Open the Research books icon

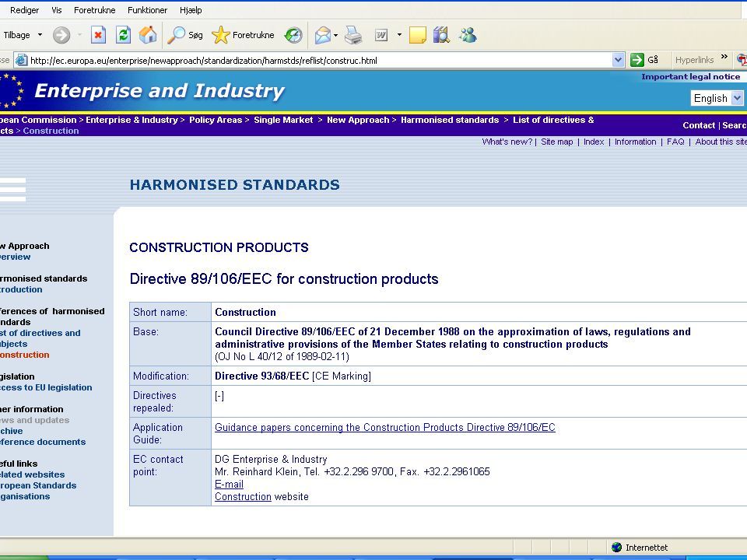442,35
